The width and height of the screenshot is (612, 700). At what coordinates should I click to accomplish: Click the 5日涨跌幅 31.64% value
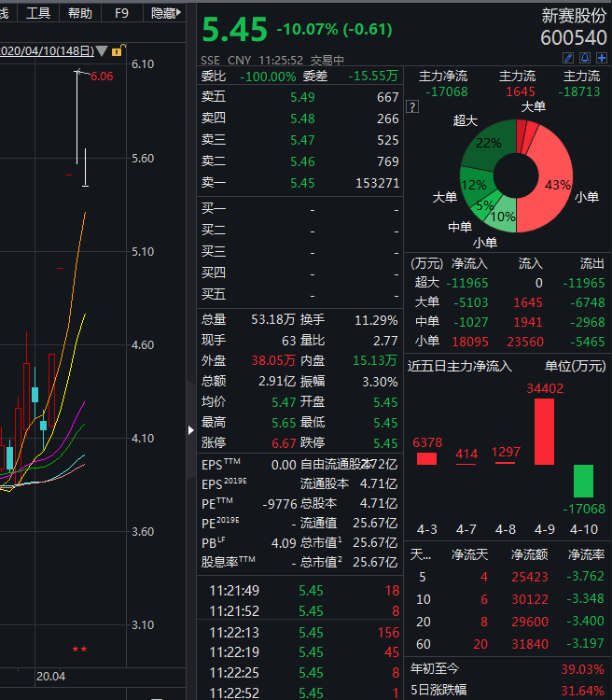[582, 691]
